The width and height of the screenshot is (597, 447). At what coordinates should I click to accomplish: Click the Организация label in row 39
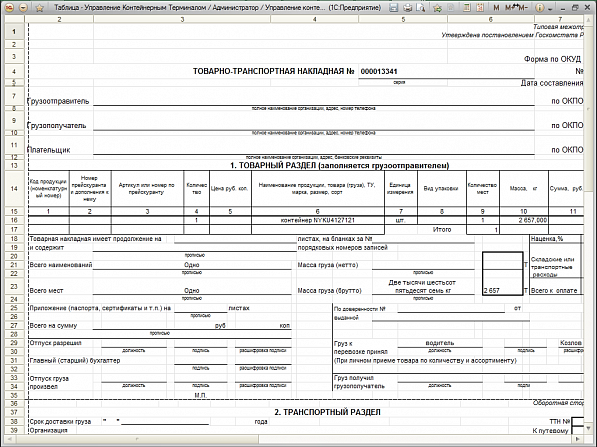click(x=48, y=430)
